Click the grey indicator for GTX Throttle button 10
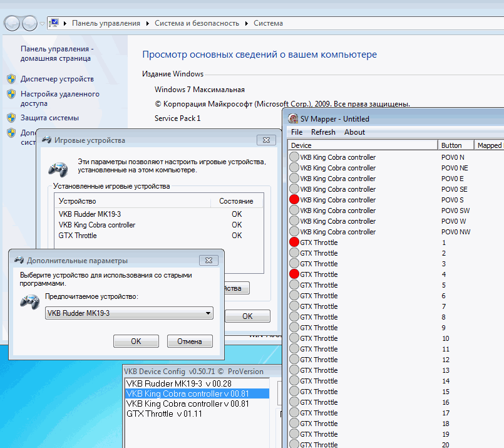Screen dimensions: 504x448 [294, 338]
